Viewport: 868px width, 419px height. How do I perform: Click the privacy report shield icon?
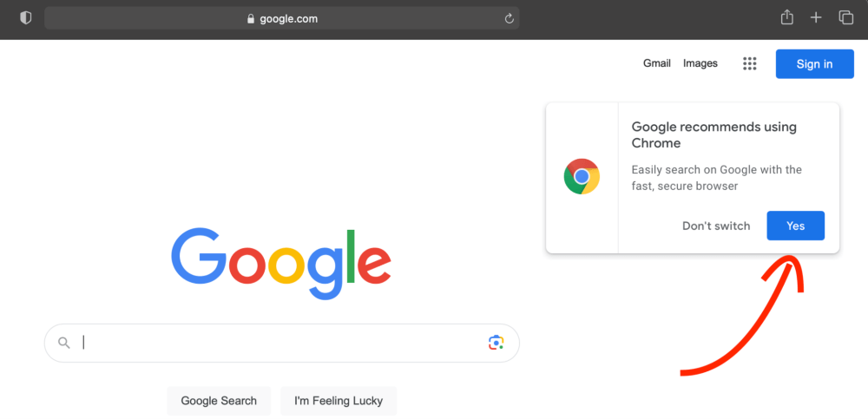click(26, 18)
